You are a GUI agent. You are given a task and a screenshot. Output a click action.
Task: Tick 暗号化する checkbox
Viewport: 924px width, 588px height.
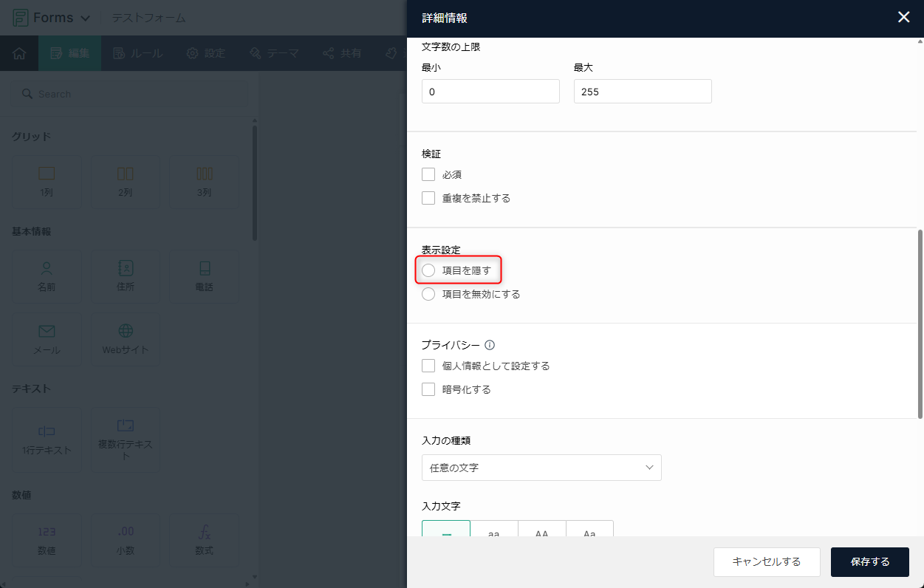pos(428,389)
